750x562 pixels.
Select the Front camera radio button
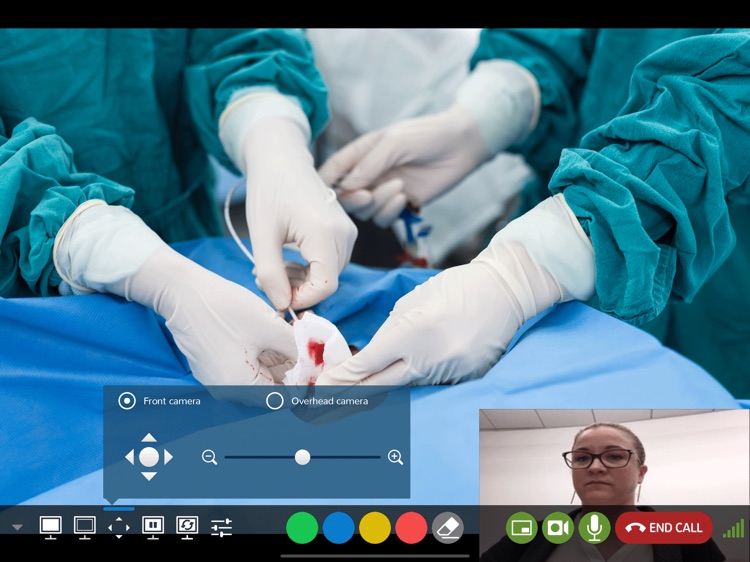click(x=127, y=401)
